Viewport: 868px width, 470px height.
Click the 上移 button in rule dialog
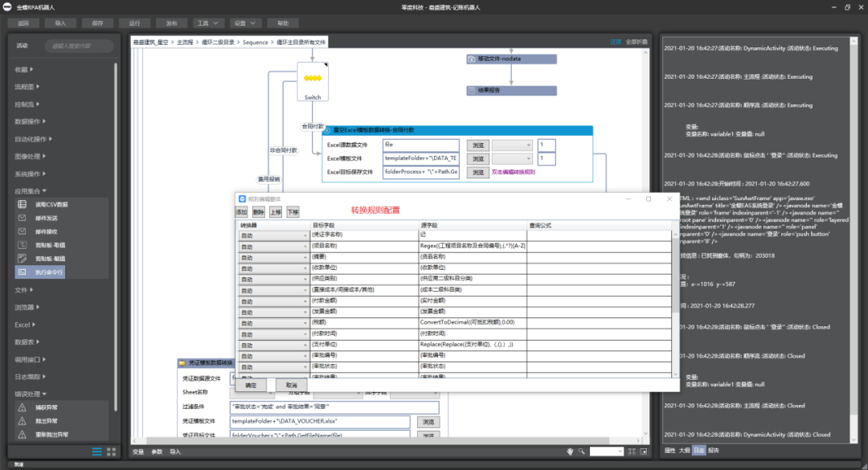276,212
